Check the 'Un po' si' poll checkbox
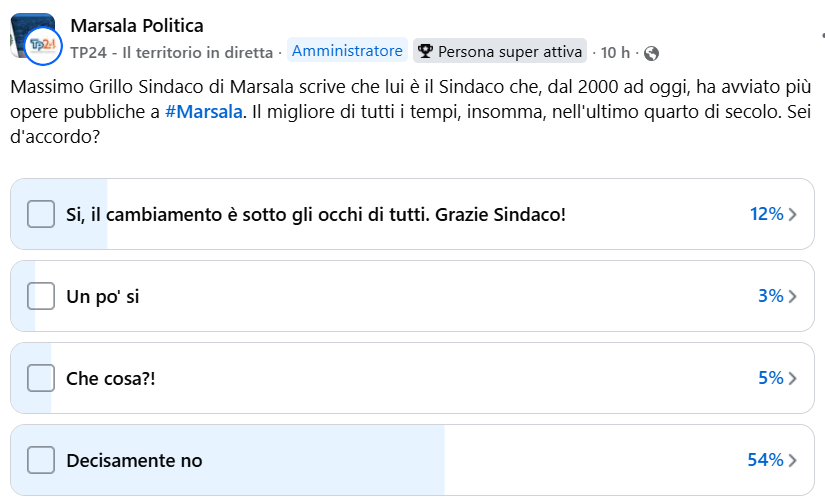The image size is (825, 498). tap(41, 296)
